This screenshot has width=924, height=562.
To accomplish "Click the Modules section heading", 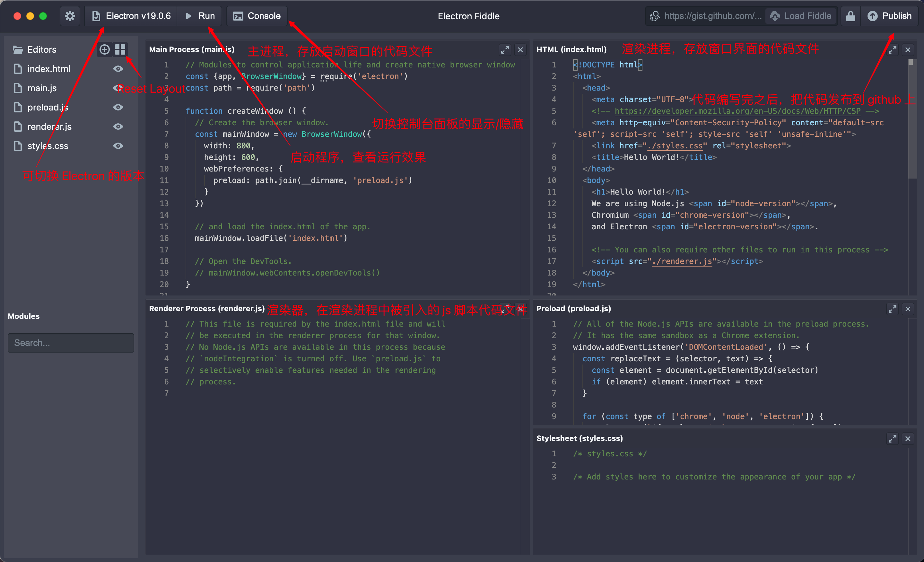I will (x=24, y=316).
